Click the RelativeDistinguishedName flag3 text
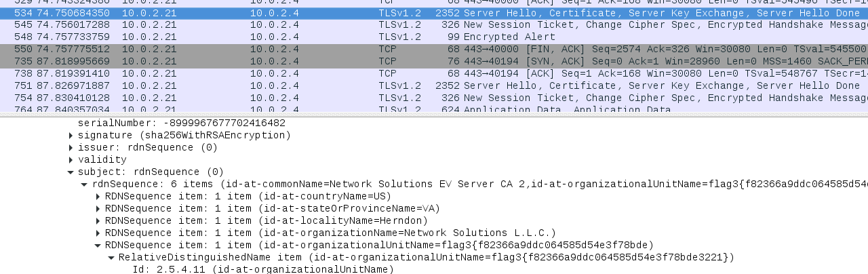This screenshot has height=274, width=868. pyautogui.click(x=427, y=258)
